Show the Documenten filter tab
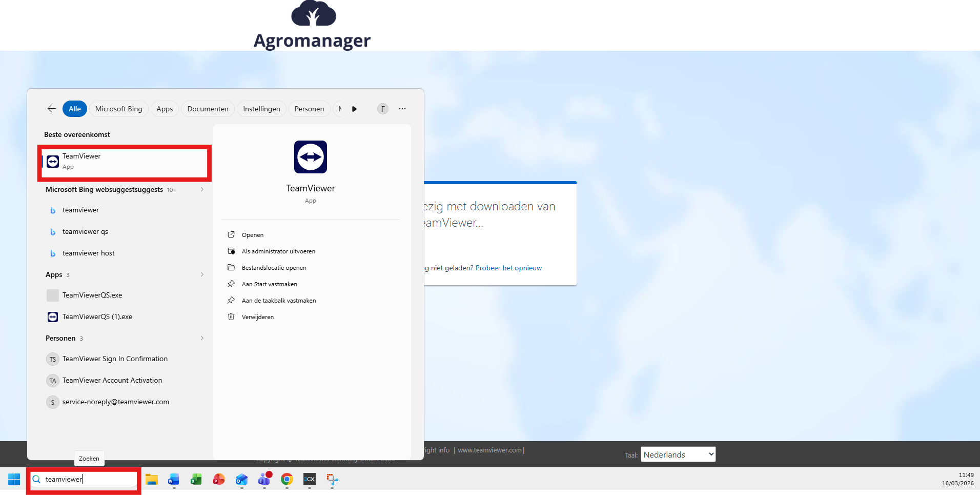This screenshot has height=495, width=980. pos(208,109)
